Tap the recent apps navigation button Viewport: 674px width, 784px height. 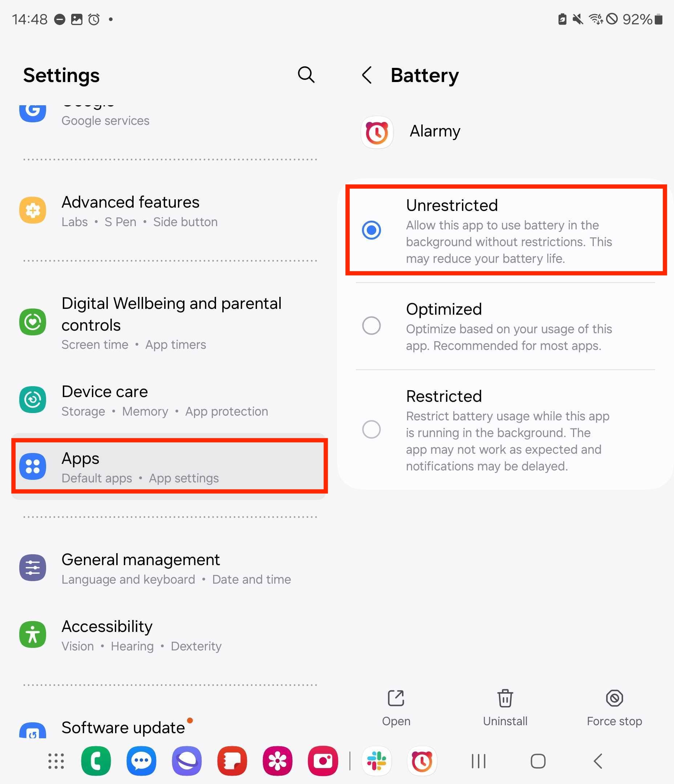click(479, 761)
